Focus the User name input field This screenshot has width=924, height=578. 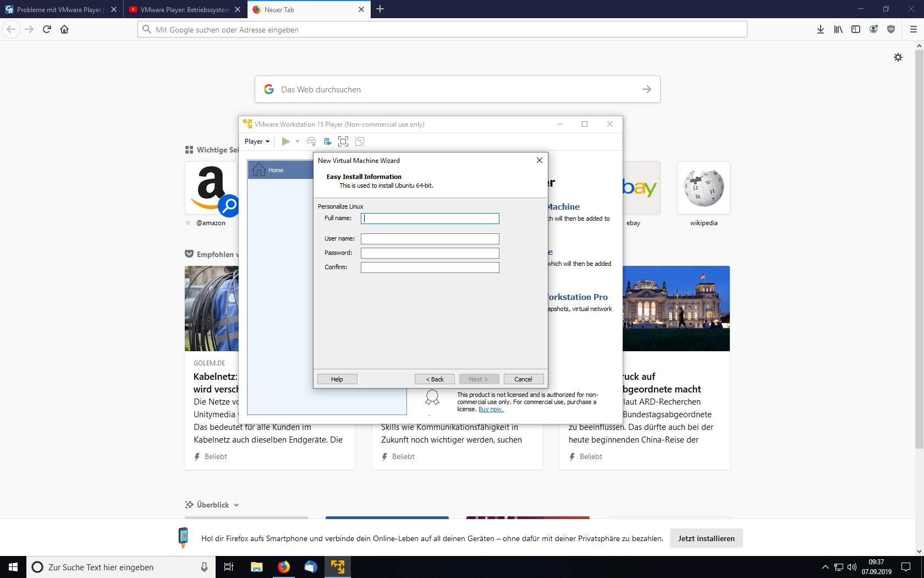pos(430,239)
